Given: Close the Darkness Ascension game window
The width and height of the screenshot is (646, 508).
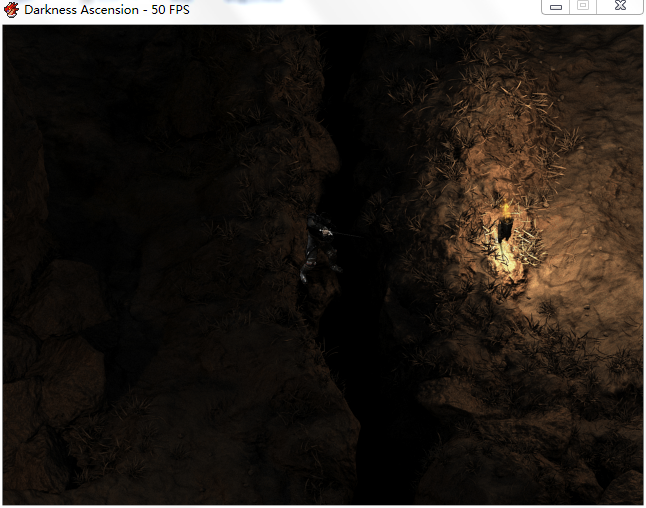Looking at the screenshot, I should [620, 7].
